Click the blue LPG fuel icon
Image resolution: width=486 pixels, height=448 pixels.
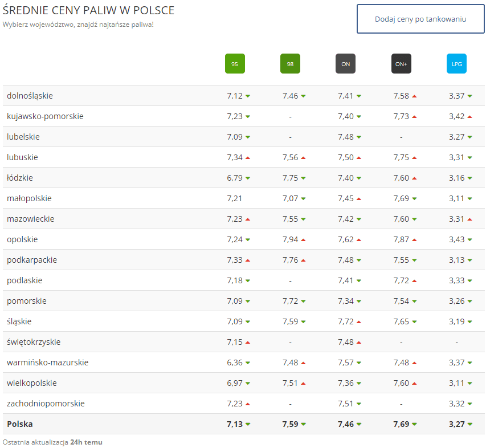pos(456,64)
